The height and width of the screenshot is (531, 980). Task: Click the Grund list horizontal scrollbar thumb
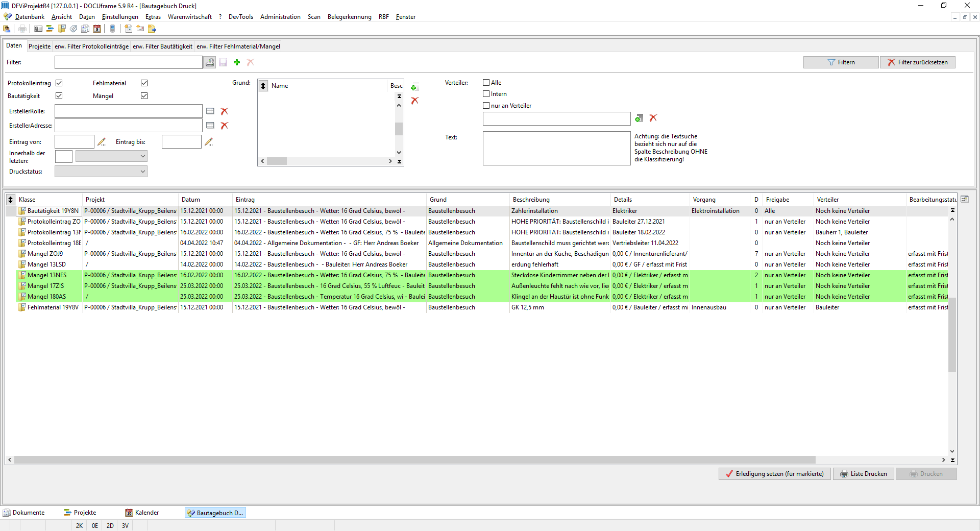[x=277, y=161]
